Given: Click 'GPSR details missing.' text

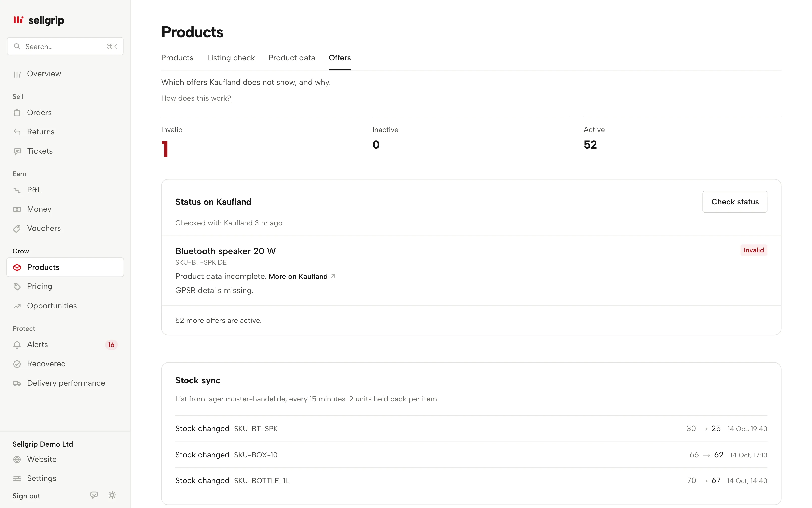Looking at the screenshot, I should pos(215,290).
